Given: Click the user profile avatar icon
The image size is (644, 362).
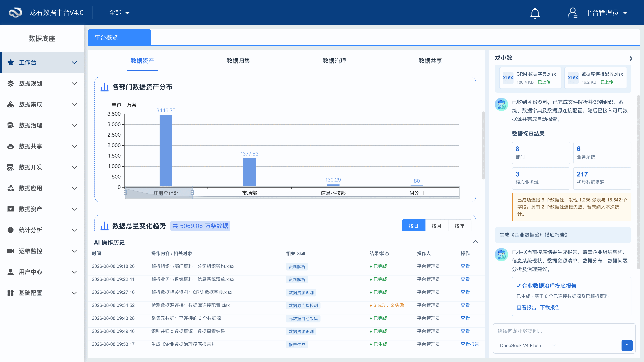Looking at the screenshot, I should point(572,13).
